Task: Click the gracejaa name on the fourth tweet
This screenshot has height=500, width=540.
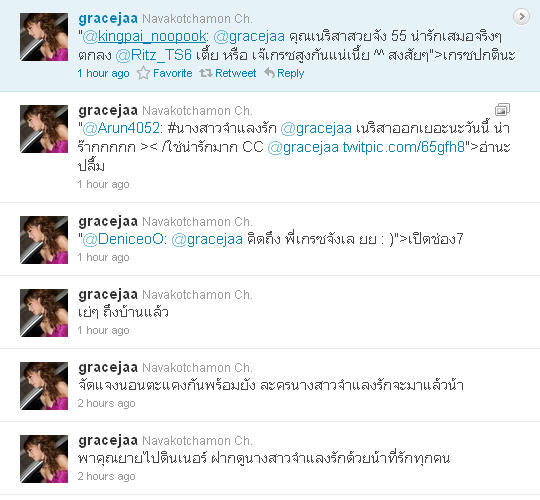Action: 108,295
